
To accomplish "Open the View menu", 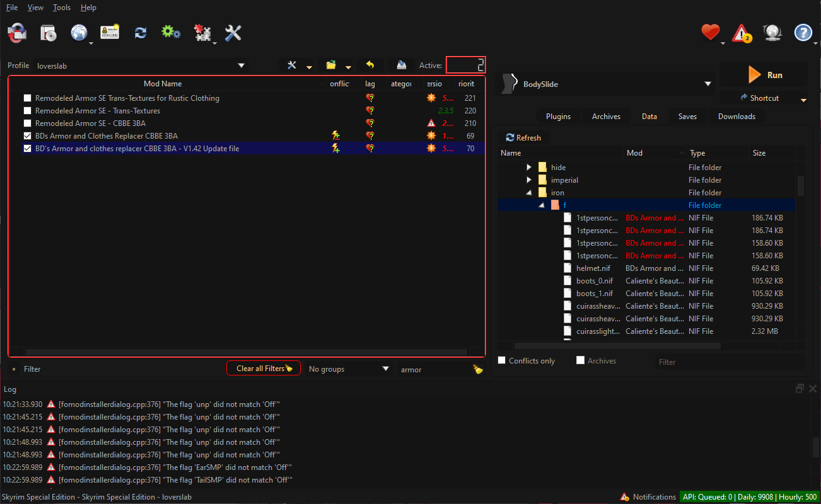I will 36,8.
